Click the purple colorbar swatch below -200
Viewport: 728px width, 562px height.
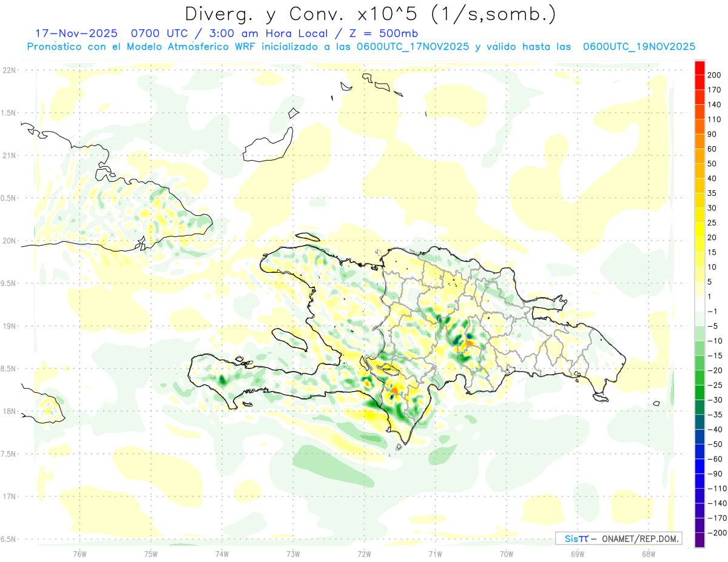(700, 540)
